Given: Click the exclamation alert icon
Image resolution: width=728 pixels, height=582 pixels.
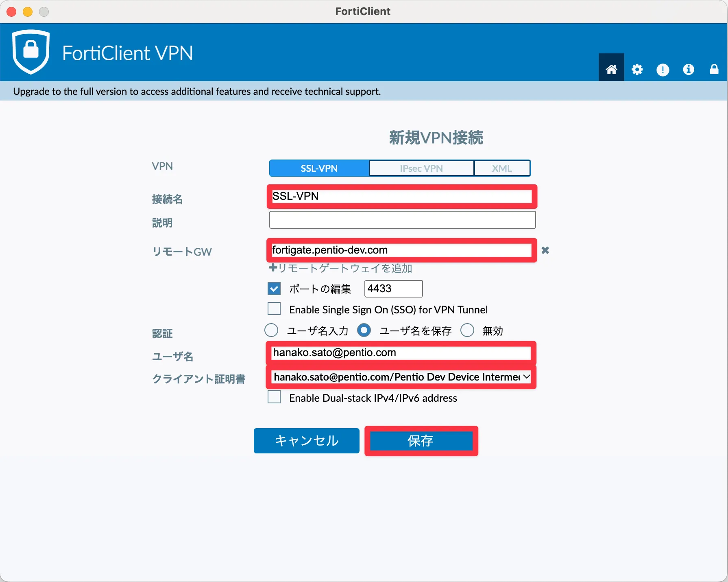Looking at the screenshot, I should coord(663,70).
